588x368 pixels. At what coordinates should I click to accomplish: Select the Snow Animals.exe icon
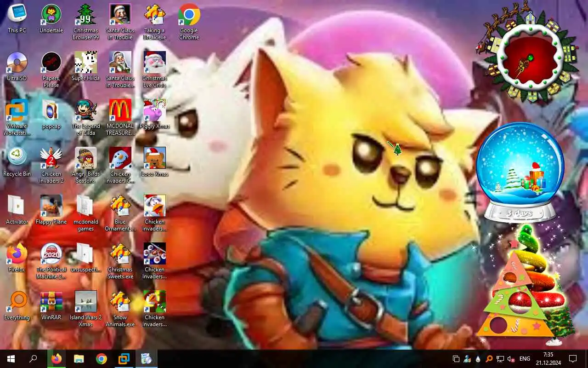point(120,310)
